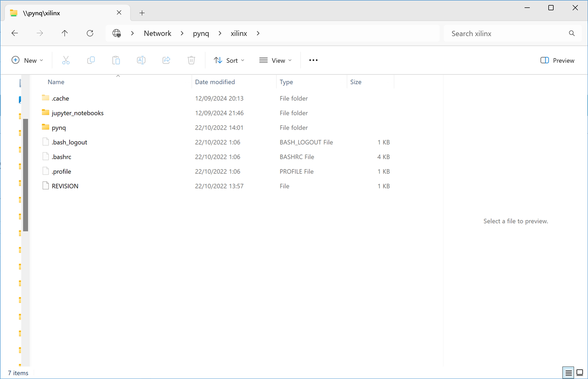The image size is (588, 379).
Task: Click the Network breadcrumb
Action: (157, 34)
